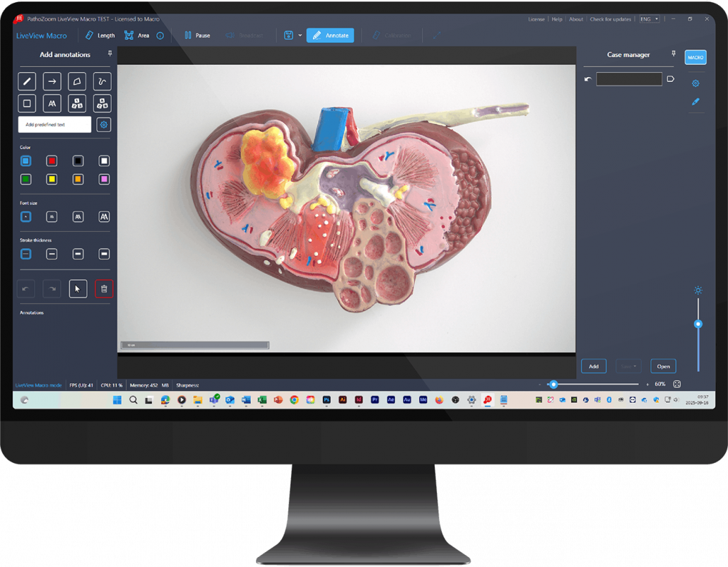Pick the rectangle annotation tool
Viewport: 728px width, 567px height.
pyautogui.click(x=27, y=103)
